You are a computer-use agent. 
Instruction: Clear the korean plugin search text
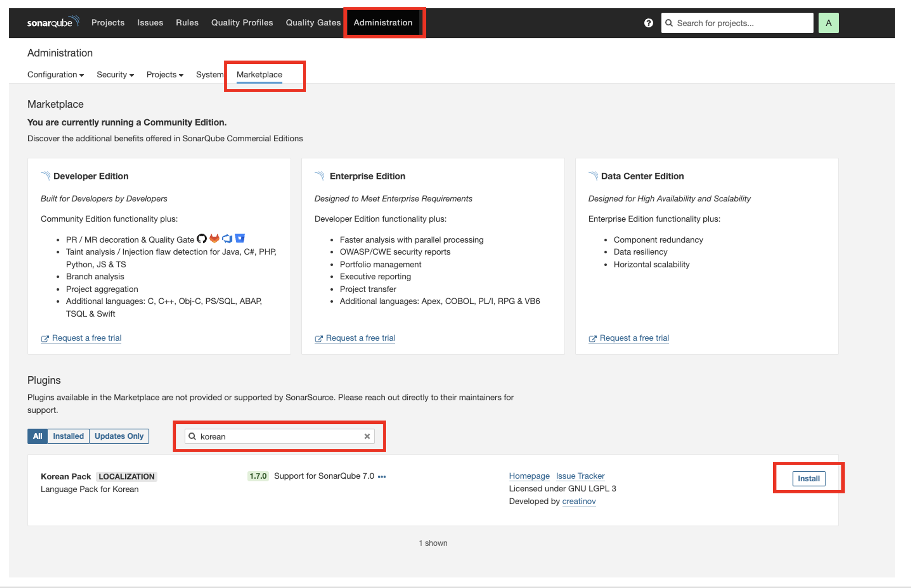click(367, 436)
